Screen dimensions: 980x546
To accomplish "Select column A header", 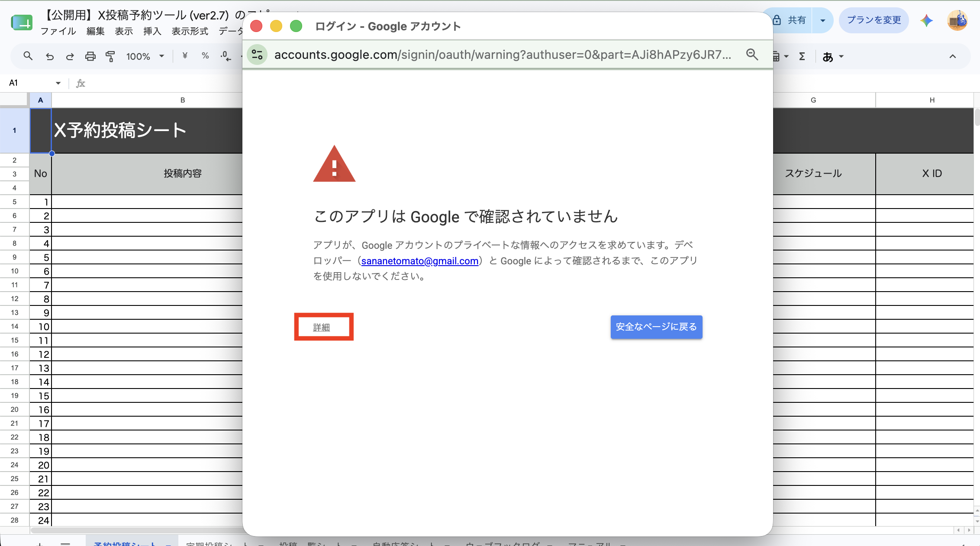I will point(40,100).
